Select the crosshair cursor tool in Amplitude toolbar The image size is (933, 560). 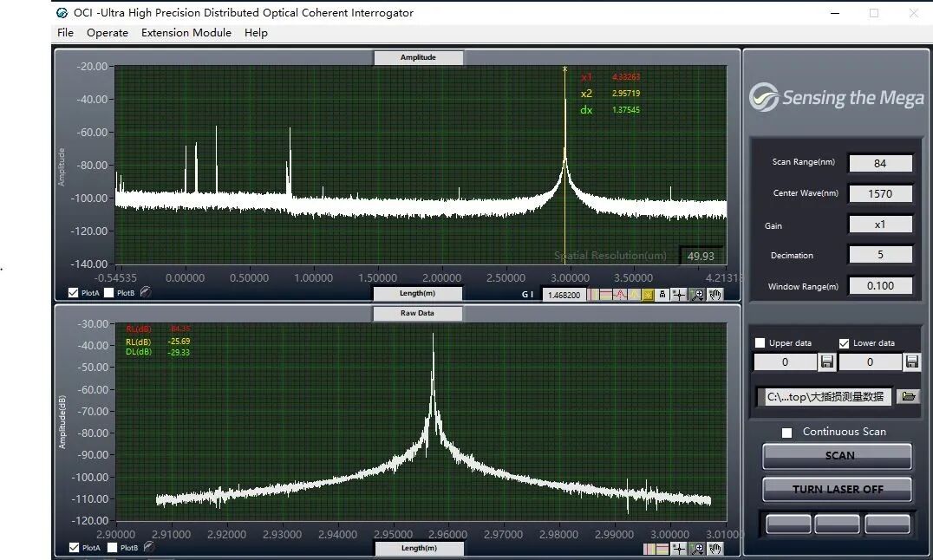(679, 295)
